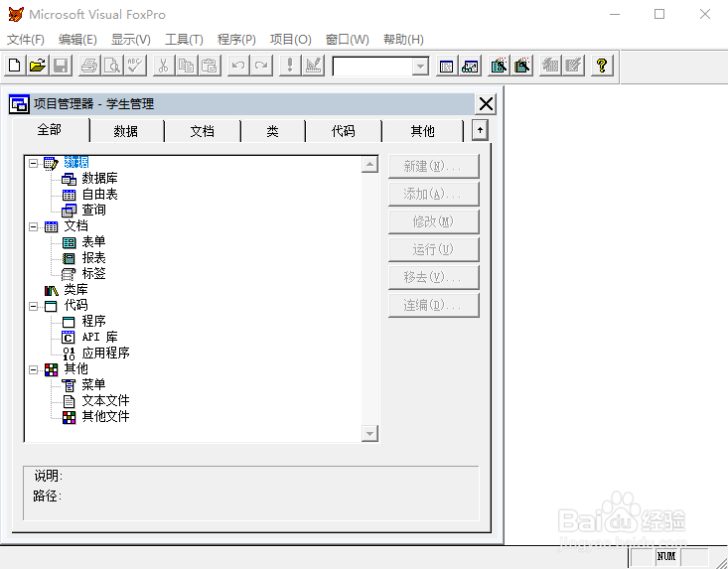Open the database selection combo box dropdown
The height and width of the screenshot is (569, 728).
coord(420,67)
